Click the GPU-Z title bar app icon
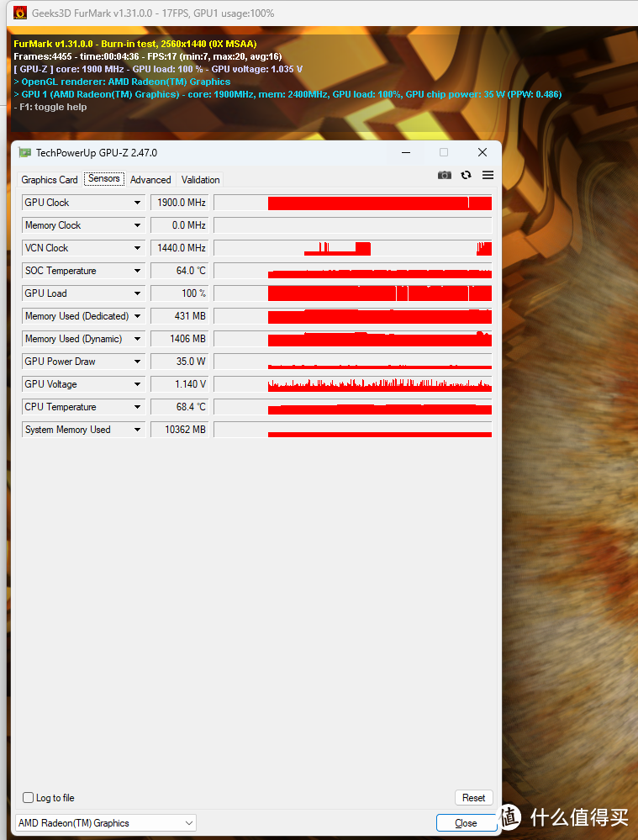The height and width of the screenshot is (840, 638). pyautogui.click(x=24, y=153)
